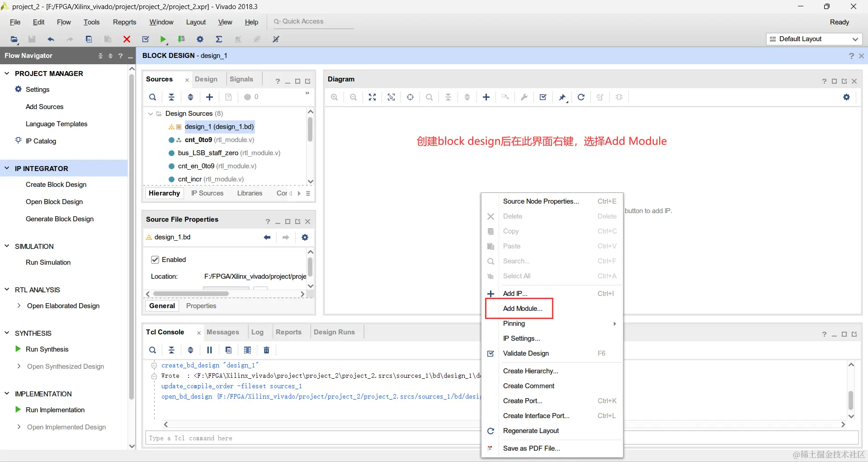
Task: Click Run Synthesis
Action: point(47,349)
